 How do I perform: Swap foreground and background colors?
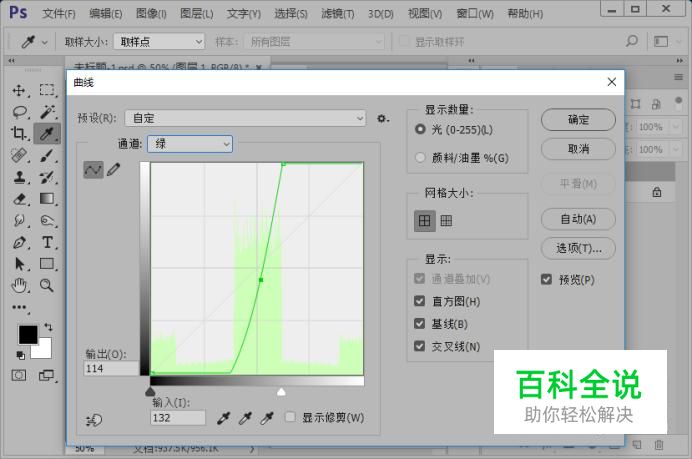click(48, 327)
